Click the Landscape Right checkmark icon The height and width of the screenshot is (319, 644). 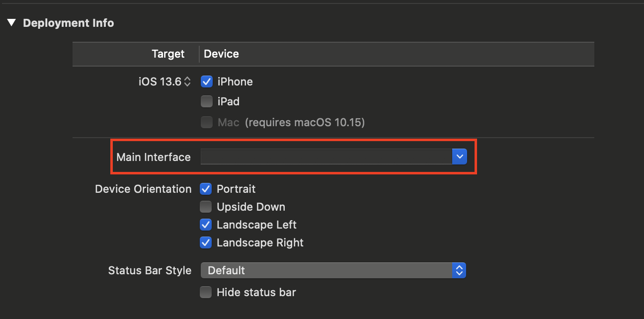206,242
